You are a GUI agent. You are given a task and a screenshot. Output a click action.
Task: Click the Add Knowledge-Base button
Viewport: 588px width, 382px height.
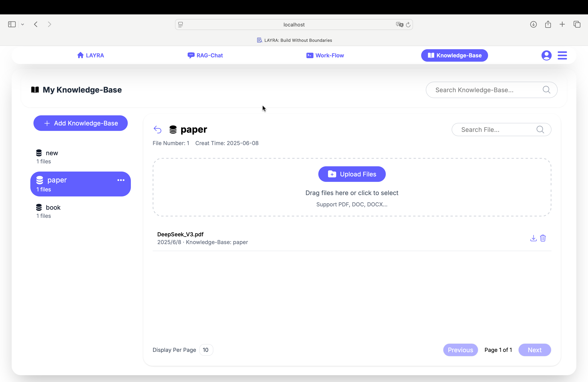80,123
